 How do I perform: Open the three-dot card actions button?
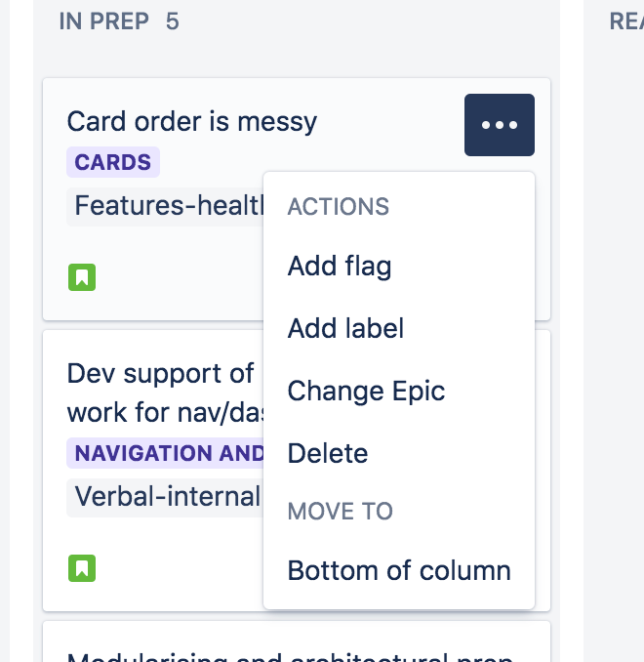[x=500, y=125]
